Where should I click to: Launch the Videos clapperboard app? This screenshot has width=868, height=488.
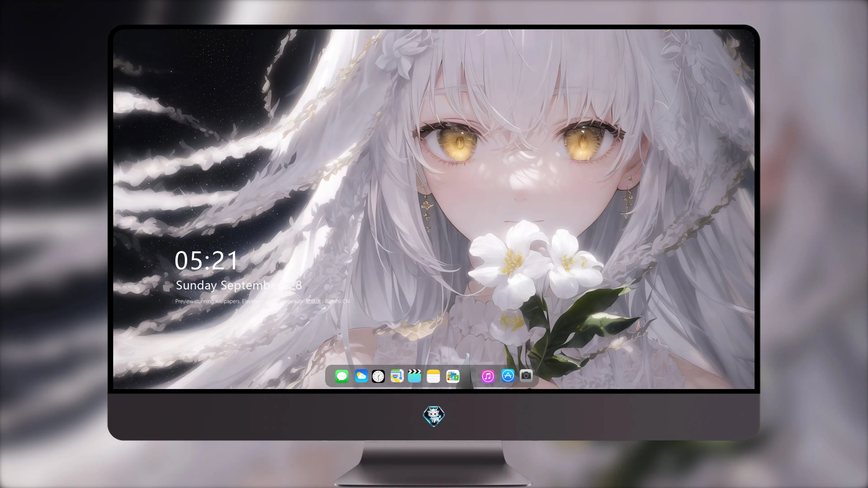[415, 376]
